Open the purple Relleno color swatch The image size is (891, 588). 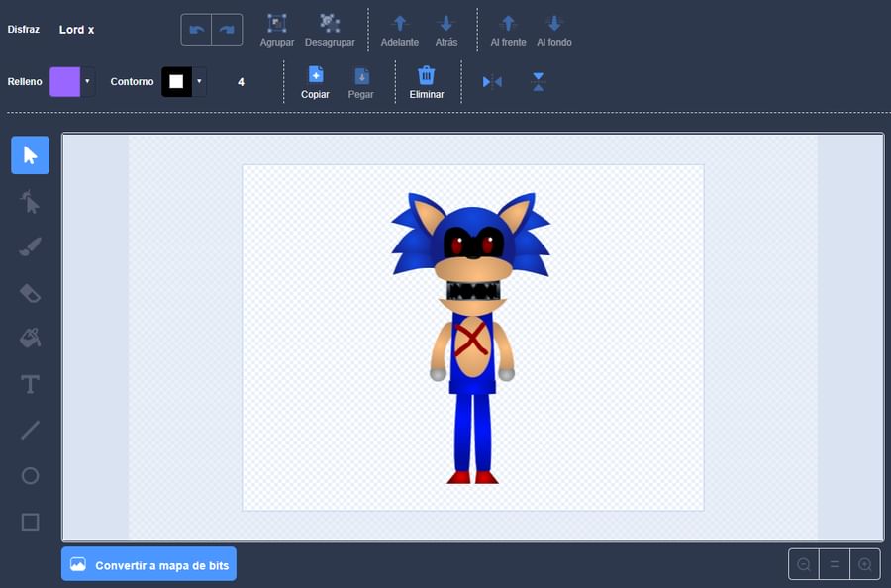point(67,81)
